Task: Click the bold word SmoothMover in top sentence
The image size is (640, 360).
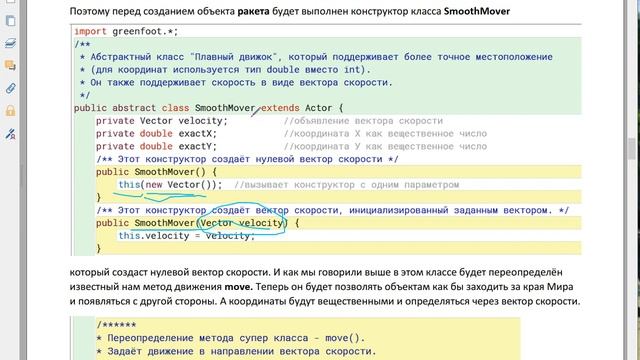Action: click(477, 11)
